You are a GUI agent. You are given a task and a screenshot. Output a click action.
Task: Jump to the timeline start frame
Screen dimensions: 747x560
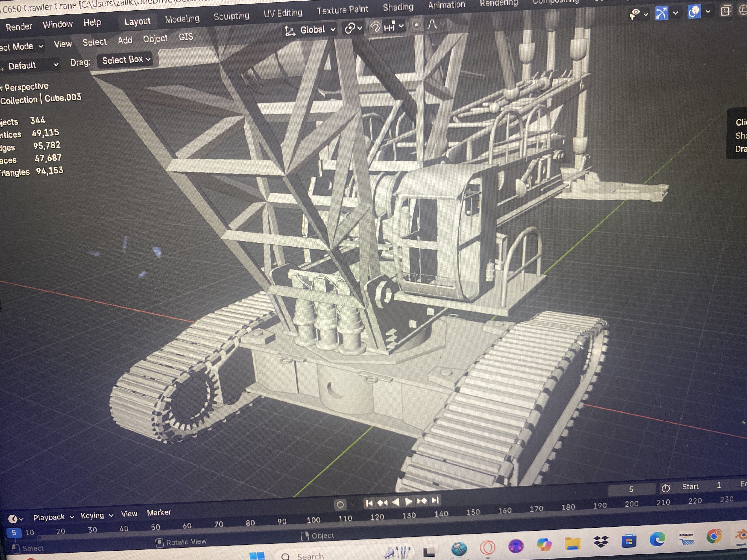[369, 503]
